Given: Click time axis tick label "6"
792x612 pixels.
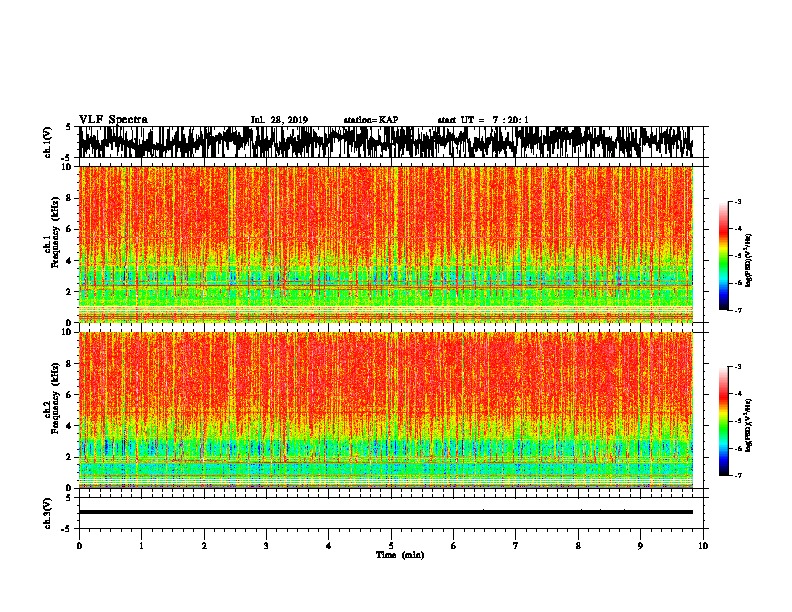Looking at the screenshot, I should 454,546.
